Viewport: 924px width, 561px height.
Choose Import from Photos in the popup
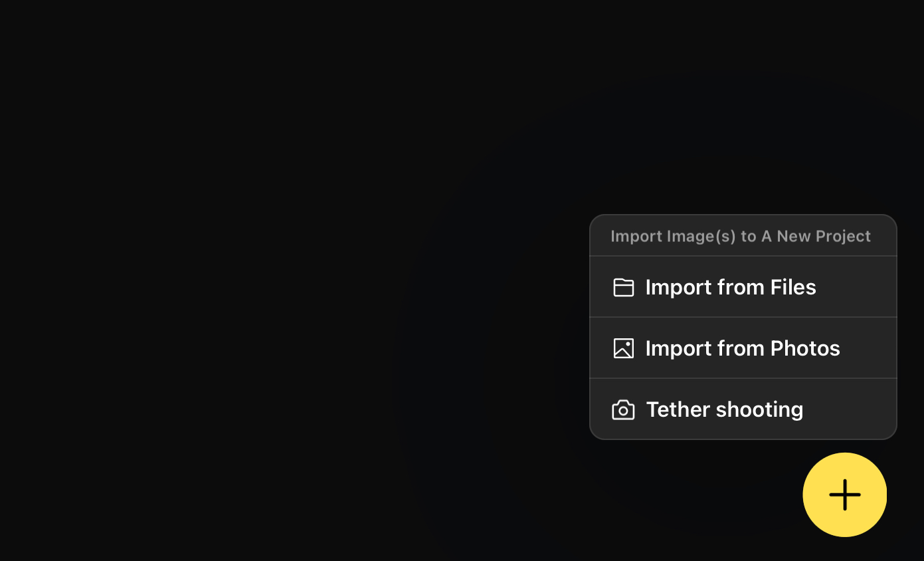coord(743,348)
